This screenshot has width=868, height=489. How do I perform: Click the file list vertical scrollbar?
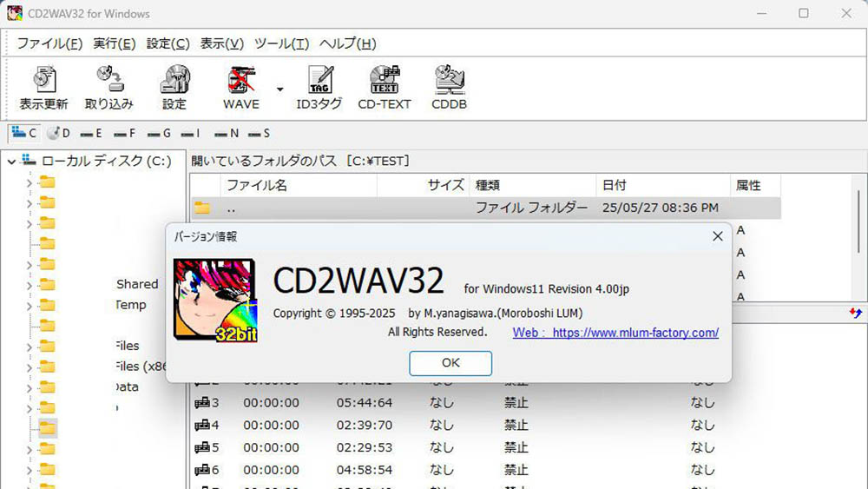coord(858,221)
